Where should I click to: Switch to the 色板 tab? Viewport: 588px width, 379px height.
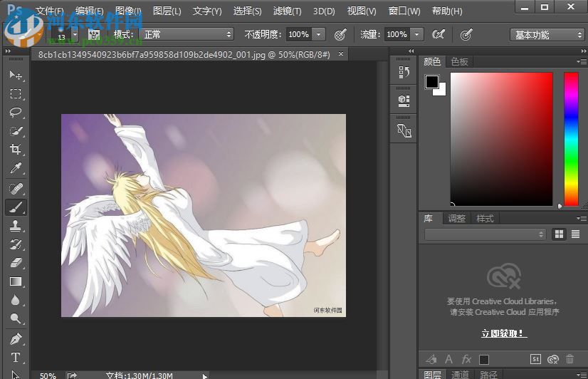(460, 62)
